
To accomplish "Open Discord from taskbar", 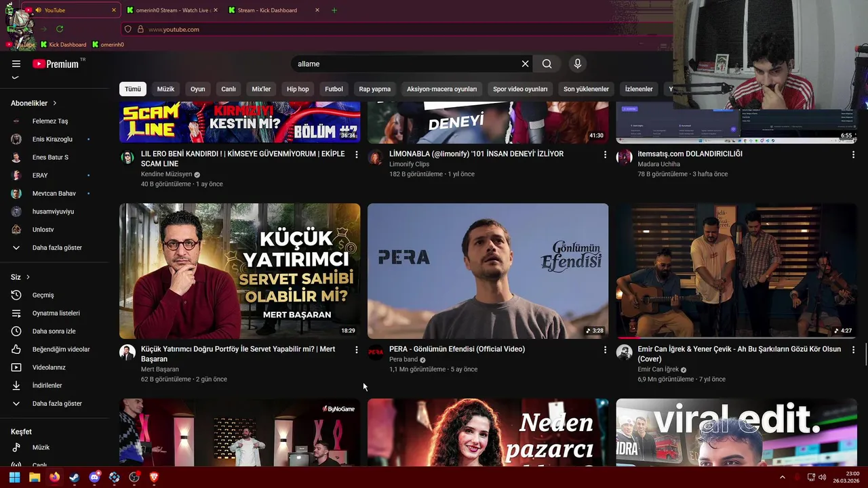I will click(x=94, y=477).
